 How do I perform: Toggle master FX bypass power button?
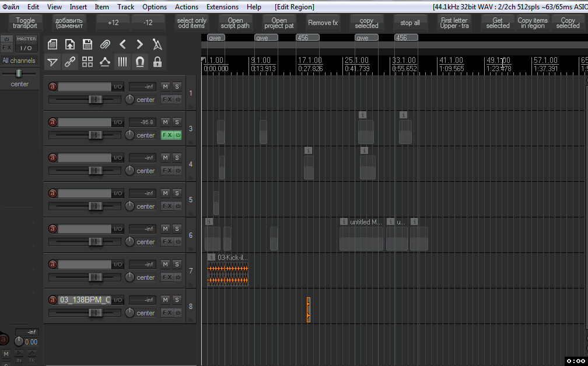[x=7, y=39]
